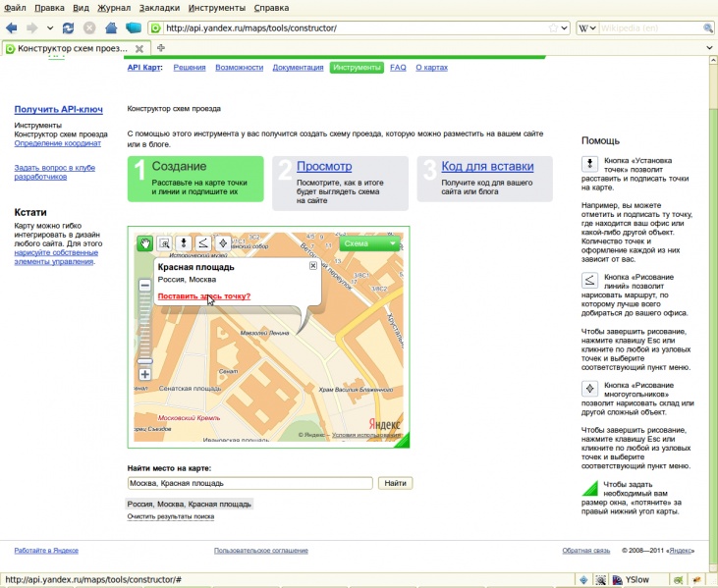
Task: Go to step 2 Просмотр
Action: pos(324,166)
